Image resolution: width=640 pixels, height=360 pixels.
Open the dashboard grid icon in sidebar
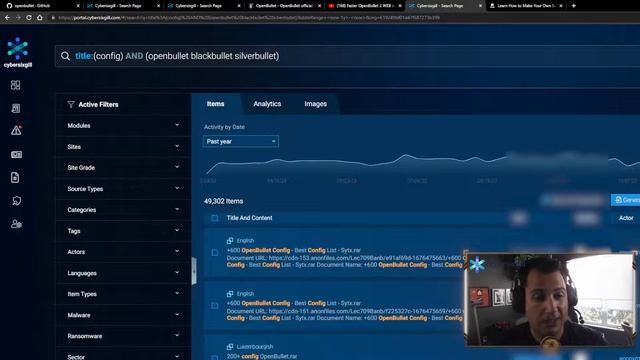[16, 85]
